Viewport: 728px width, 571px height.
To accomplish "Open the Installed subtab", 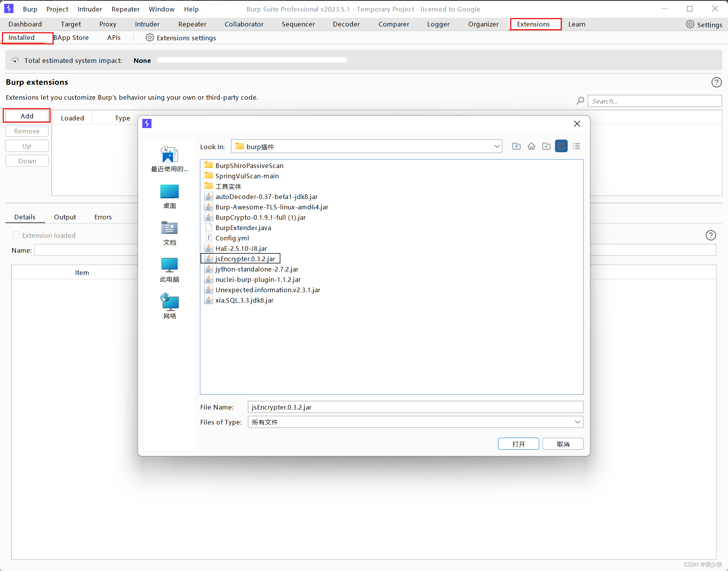I will point(21,38).
